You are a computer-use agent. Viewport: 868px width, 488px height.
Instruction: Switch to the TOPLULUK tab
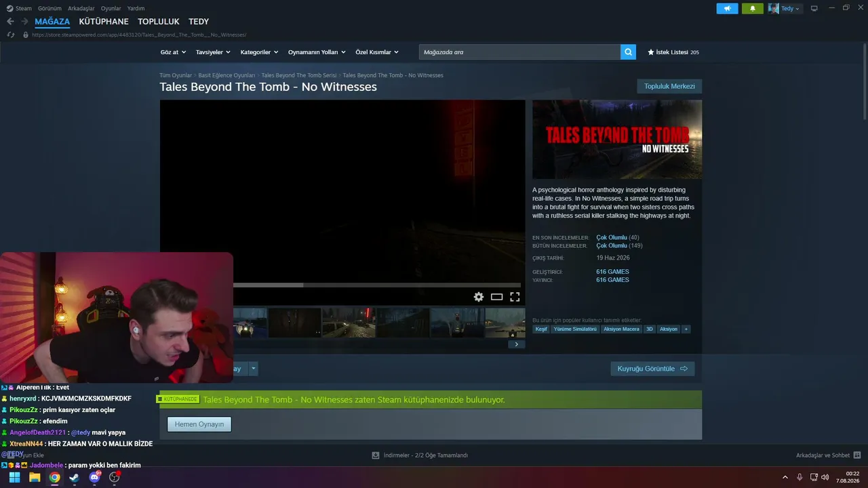tap(159, 22)
